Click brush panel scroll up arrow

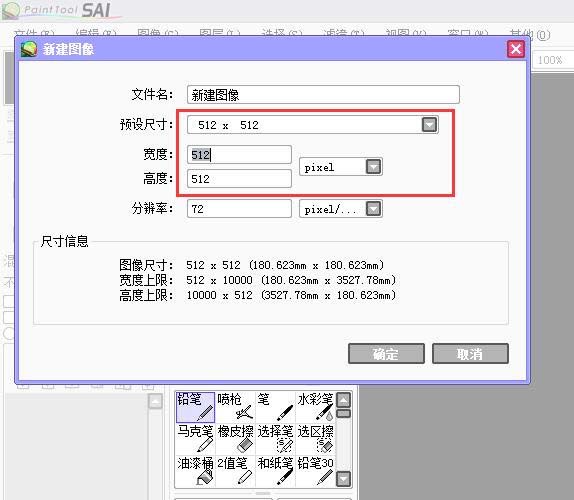[343, 400]
